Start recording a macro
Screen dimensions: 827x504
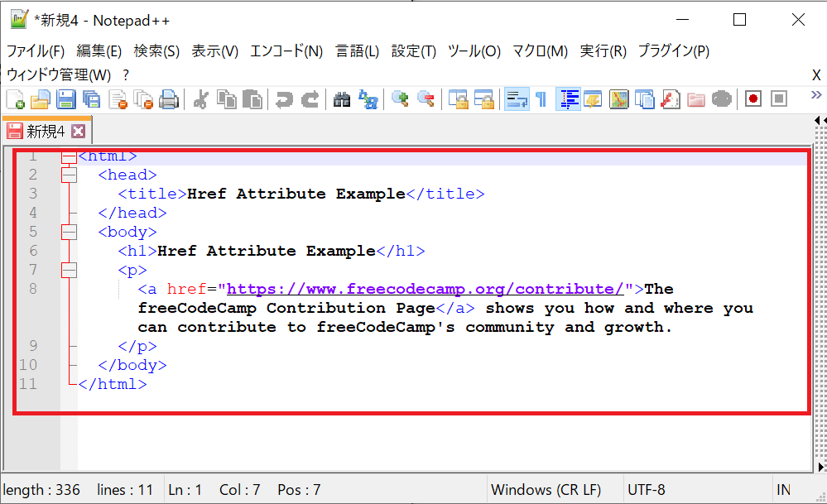(x=752, y=98)
